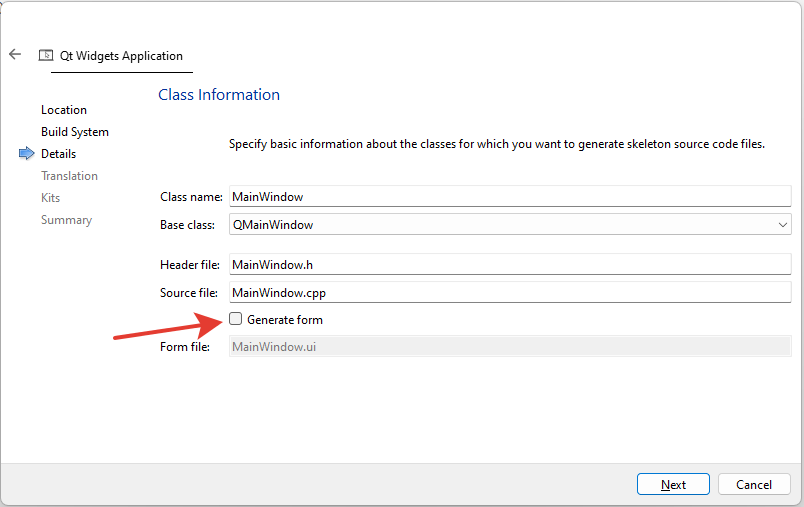Select the Location wizard step
Image resolution: width=804 pixels, height=507 pixels.
click(x=64, y=110)
